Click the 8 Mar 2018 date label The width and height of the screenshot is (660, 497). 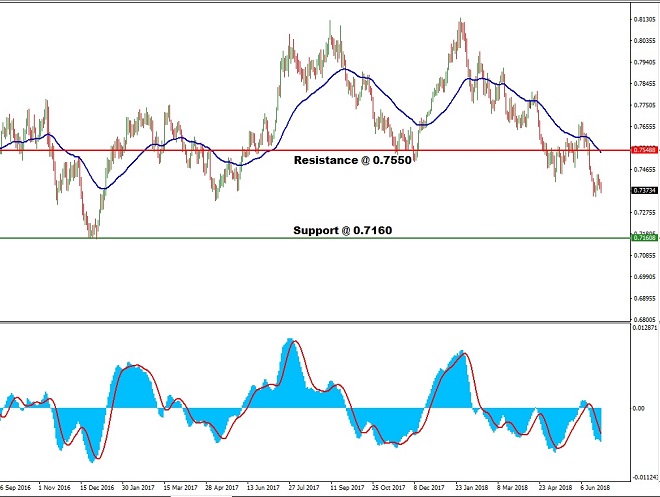point(512,488)
